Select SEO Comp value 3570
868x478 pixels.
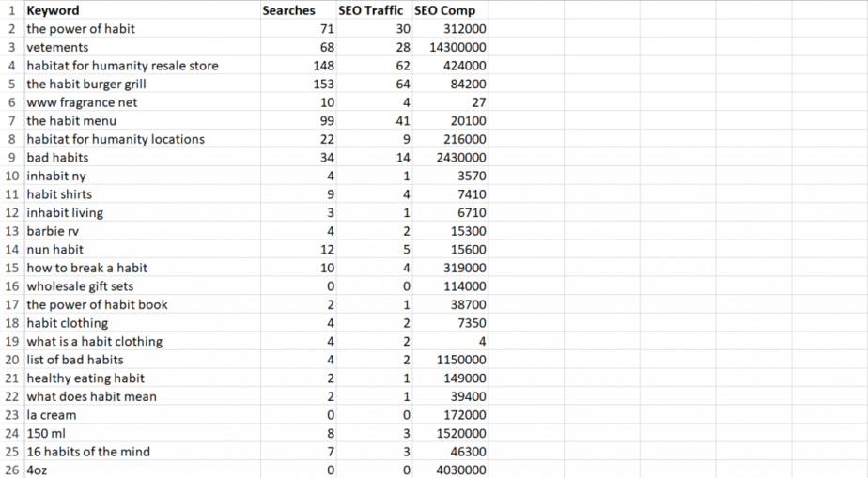450,176
